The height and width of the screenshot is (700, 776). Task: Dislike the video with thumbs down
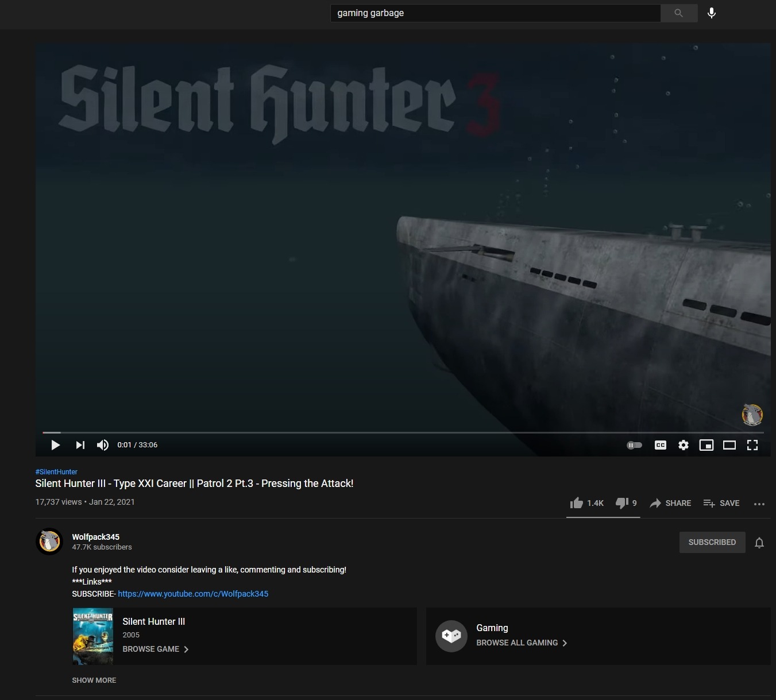[x=626, y=503]
